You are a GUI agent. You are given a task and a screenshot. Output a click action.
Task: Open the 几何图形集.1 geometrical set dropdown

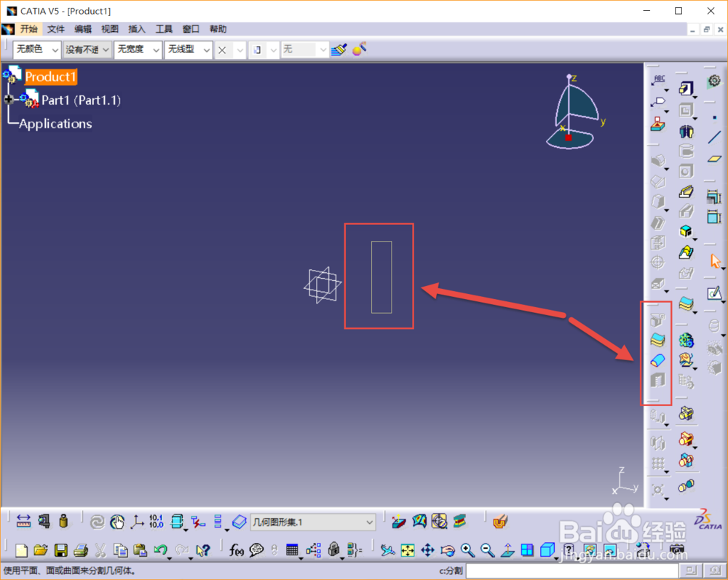click(x=313, y=523)
